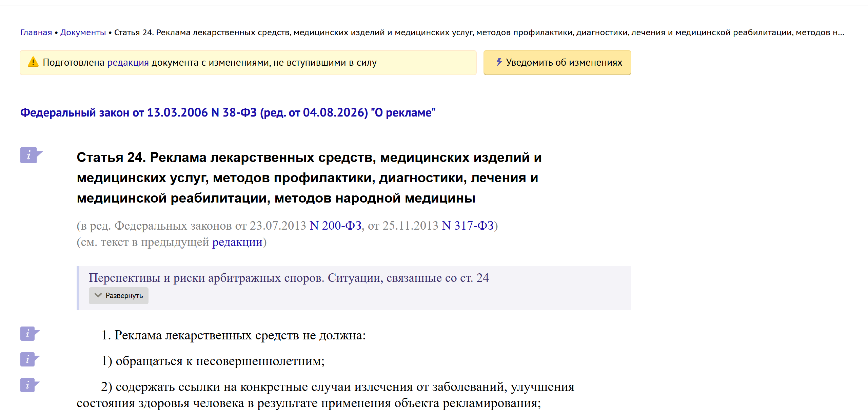Click the info icon next to "1. Реклама лекарственных средств"
This screenshot has height=420, width=868.
[30, 334]
